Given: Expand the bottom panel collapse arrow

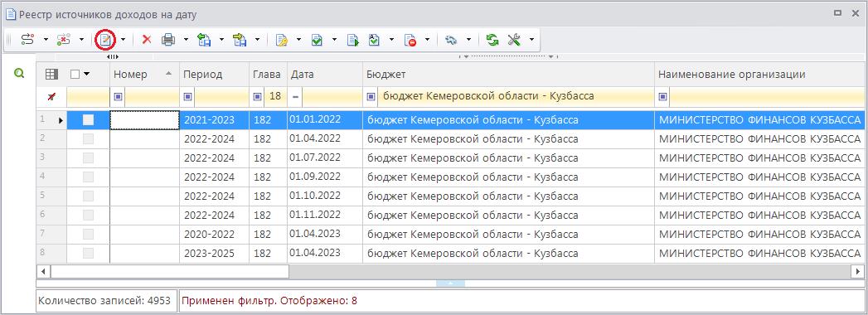Looking at the screenshot, I should [450, 283].
